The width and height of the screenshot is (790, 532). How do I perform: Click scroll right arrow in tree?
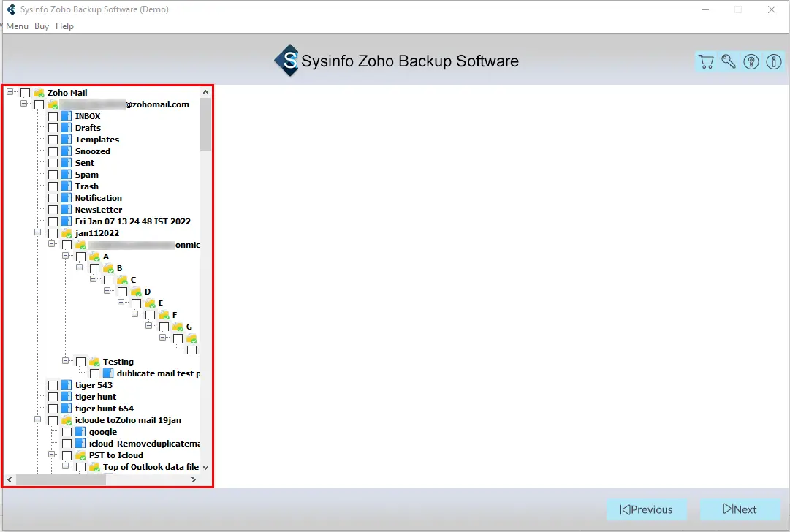(194, 480)
